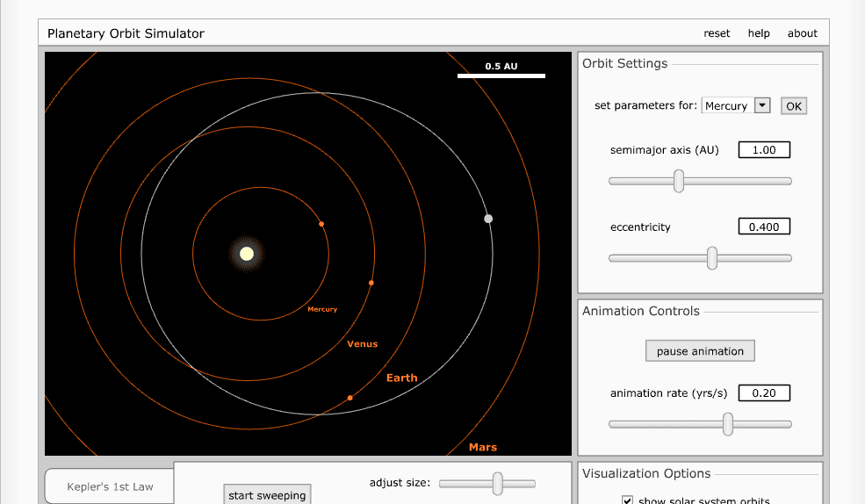Switch to the Kepler's 1st Law tab
The image size is (865, 504).
110,486
